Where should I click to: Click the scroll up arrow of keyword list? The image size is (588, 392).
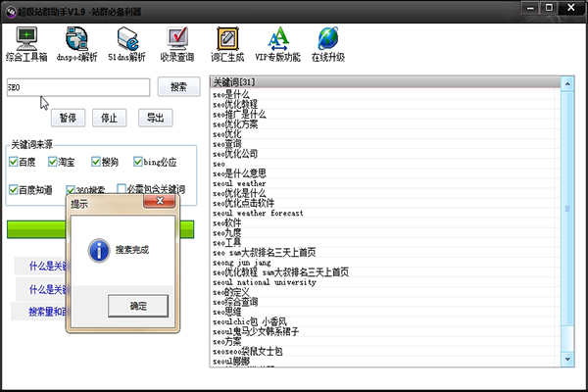(567, 83)
